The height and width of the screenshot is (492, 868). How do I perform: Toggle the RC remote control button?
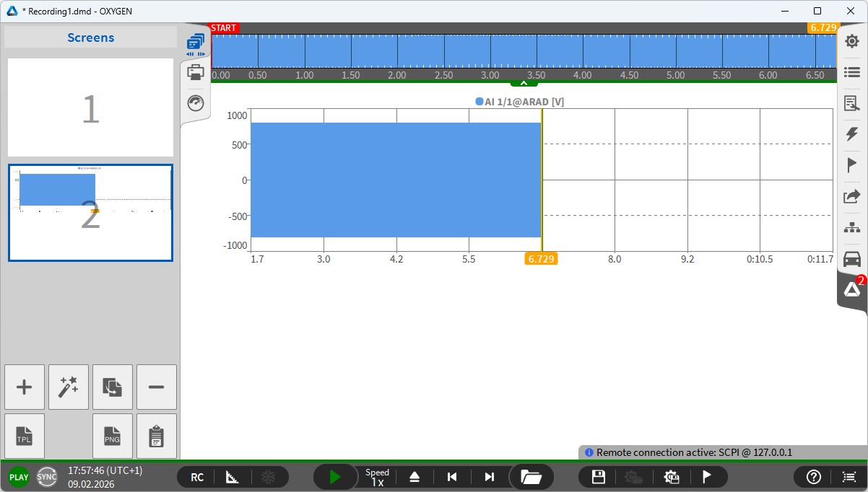click(x=197, y=477)
